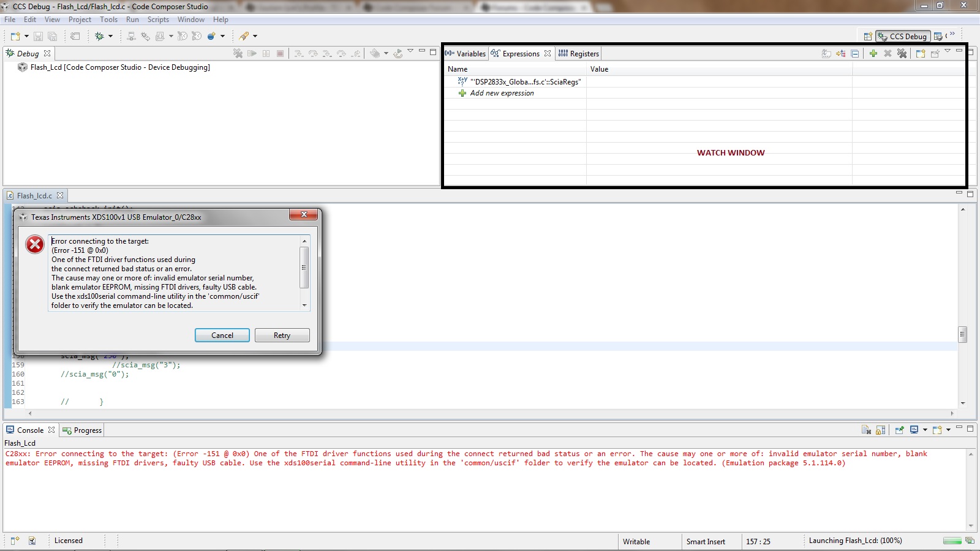Screen dimensions: 980x551
Task: Open the Load Program dropdown arrow
Action: [x=171, y=36]
